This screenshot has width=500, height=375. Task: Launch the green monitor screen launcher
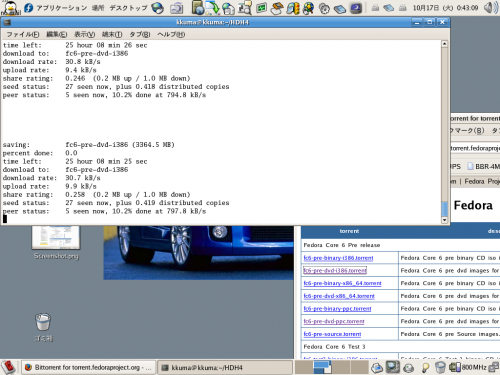coord(262,8)
